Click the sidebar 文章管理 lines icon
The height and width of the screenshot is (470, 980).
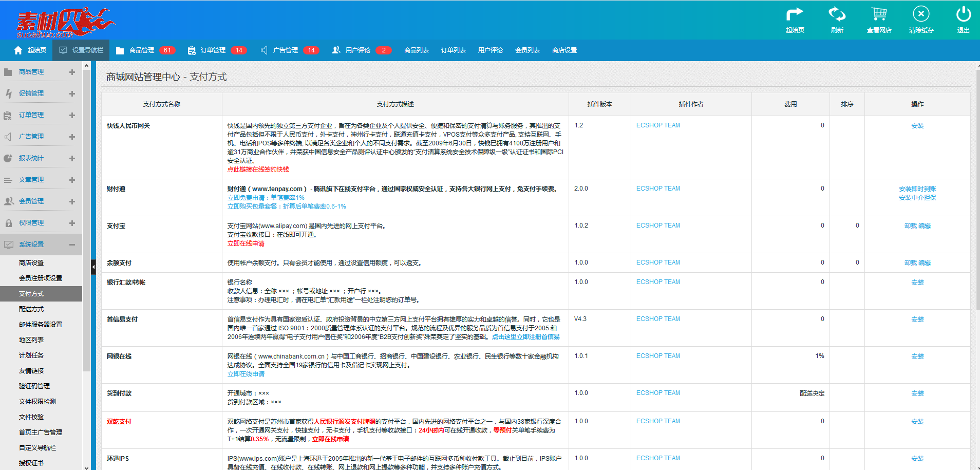point(8,180)
